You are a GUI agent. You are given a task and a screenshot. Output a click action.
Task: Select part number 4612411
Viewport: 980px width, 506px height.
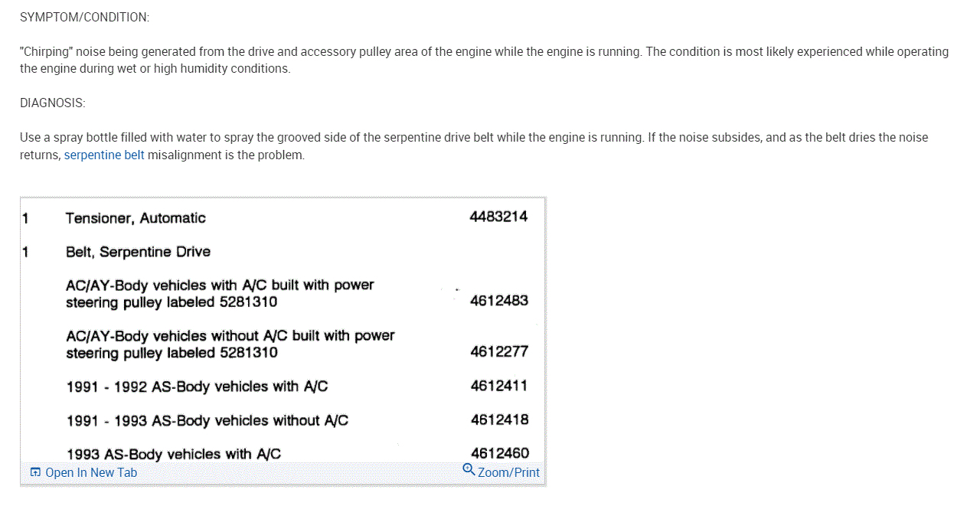(x=499, y=386)
